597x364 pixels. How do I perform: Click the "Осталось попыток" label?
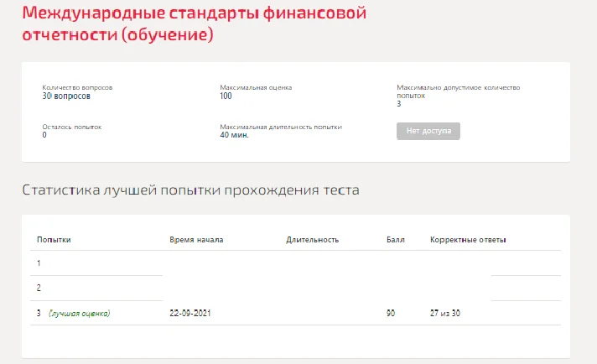pos(72,127)
